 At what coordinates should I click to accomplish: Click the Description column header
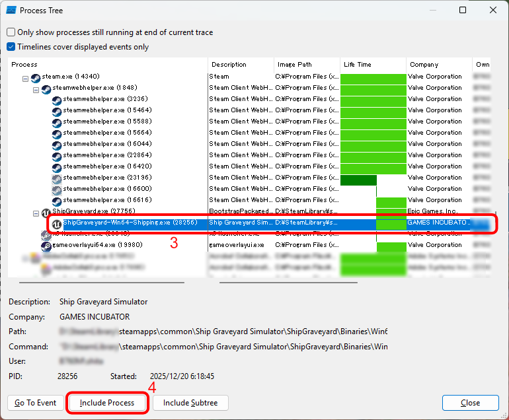click(x=241, y=65)
